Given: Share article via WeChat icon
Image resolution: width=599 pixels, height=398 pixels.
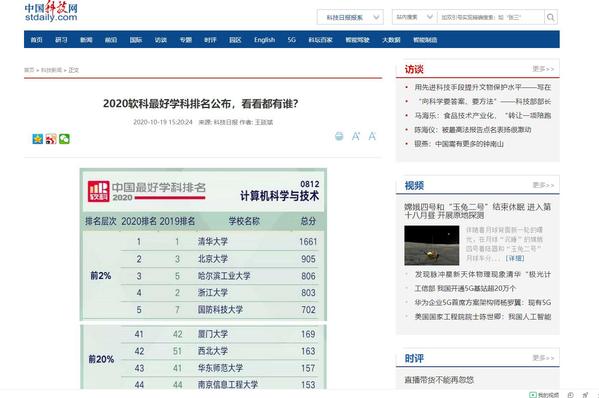Looking at the screenshot, I should click(x=64, y=139).
